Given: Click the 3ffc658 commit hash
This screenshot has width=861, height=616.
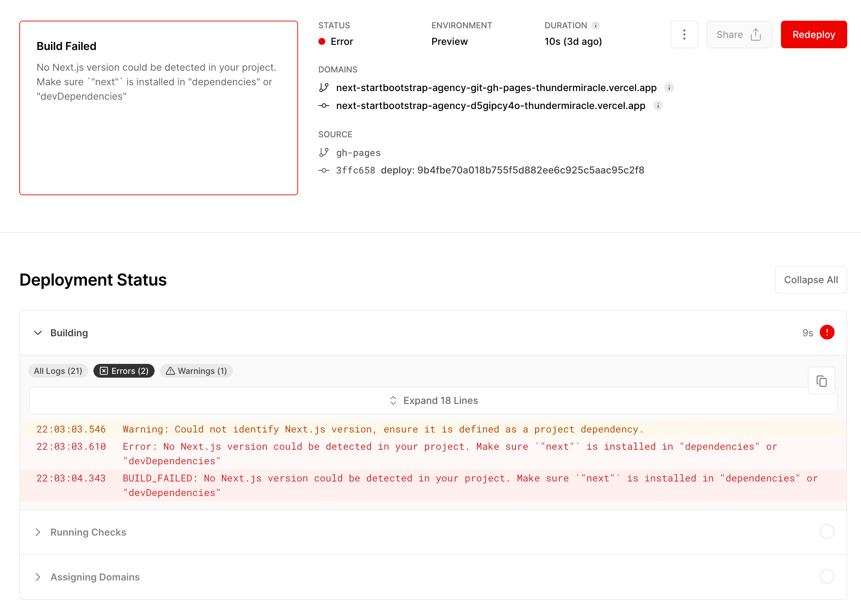Looking at the screenshot, I should point(355,170).
